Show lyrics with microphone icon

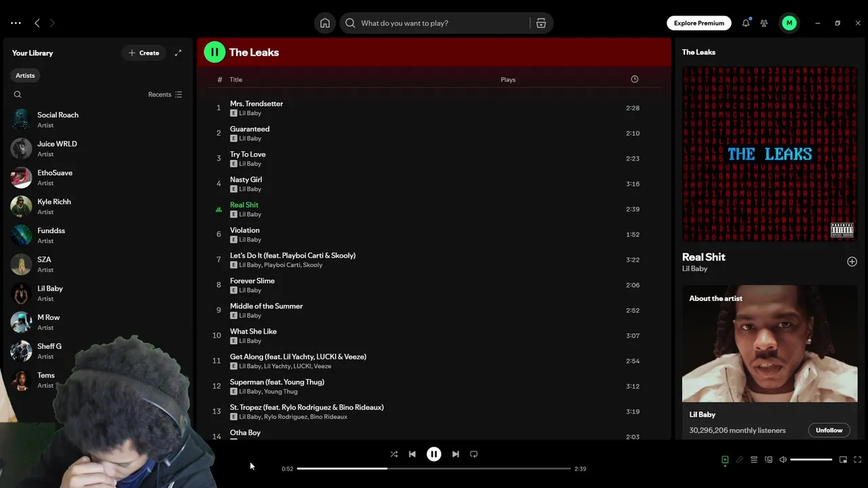click(x=740, y=460)
